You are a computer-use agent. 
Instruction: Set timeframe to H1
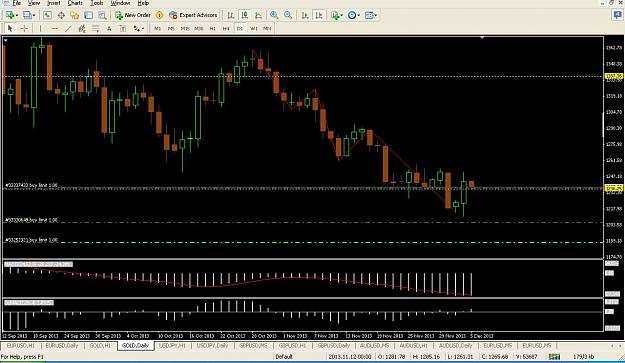pos(212,28)
